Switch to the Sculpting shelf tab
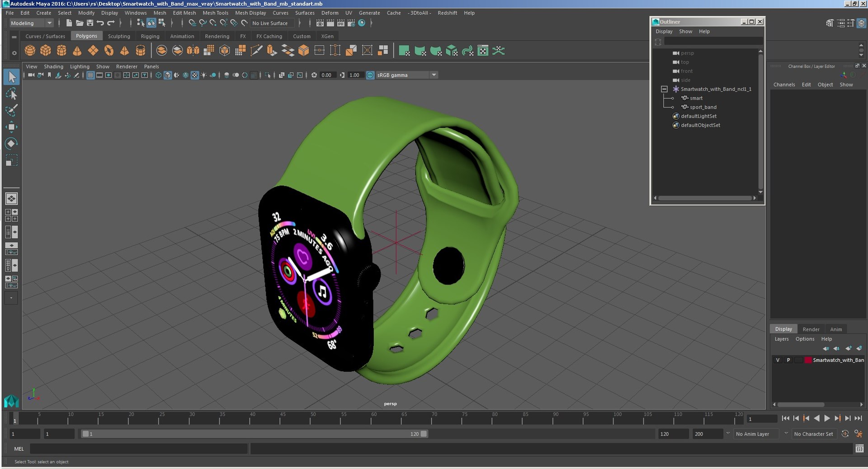868x469 pixels. 119,36
